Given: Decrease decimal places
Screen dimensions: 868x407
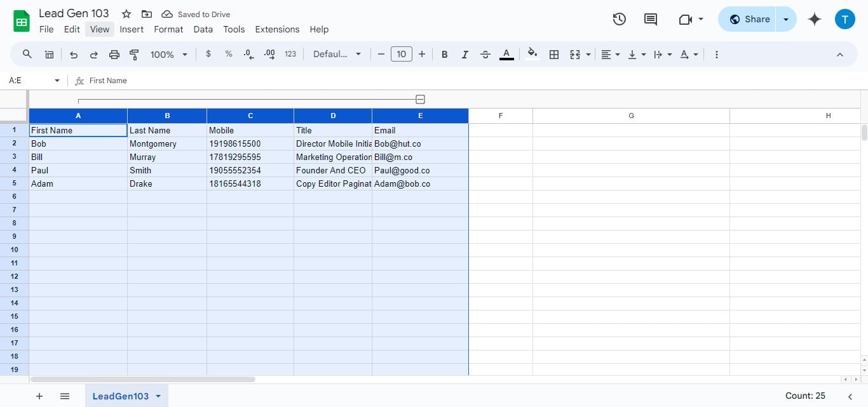Looking at the screenshot, I should [248, 54].
